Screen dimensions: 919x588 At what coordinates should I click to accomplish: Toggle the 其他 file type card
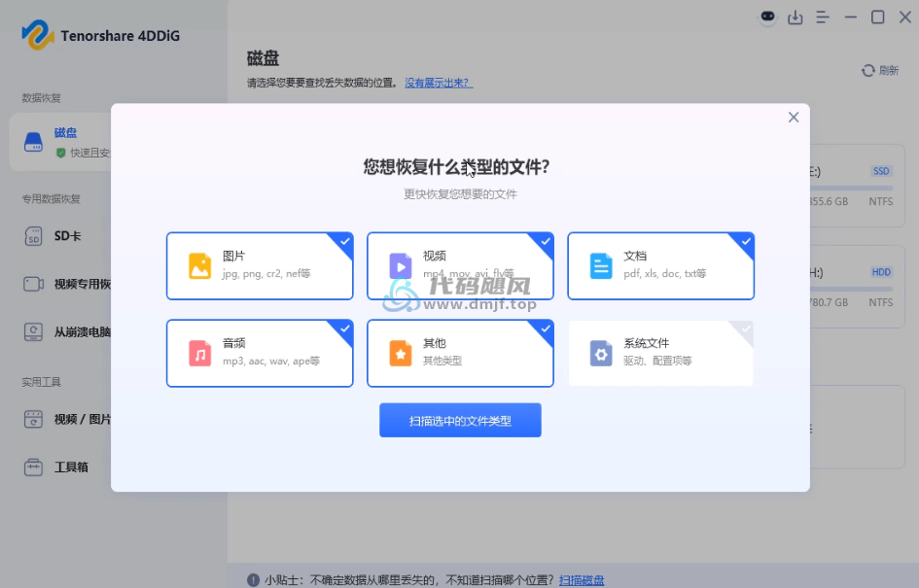tap(460, 353)
